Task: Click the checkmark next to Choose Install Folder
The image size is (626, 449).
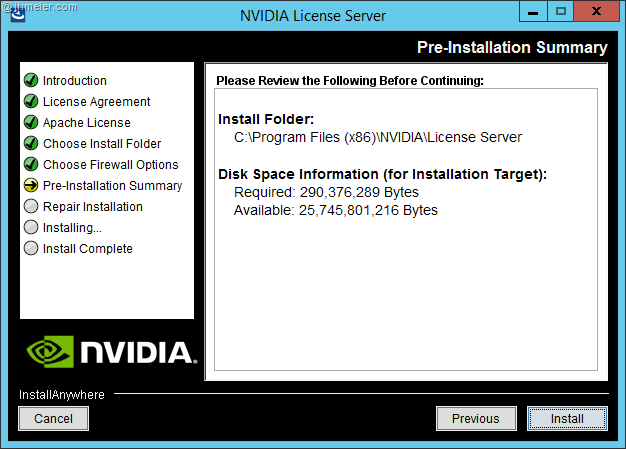Action: (x=31, y=144)
